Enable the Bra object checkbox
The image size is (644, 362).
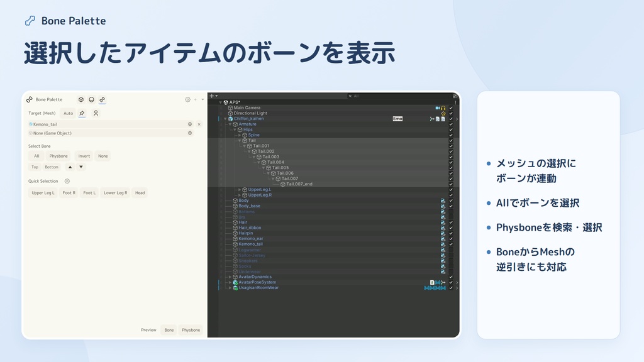pos(451,217)
